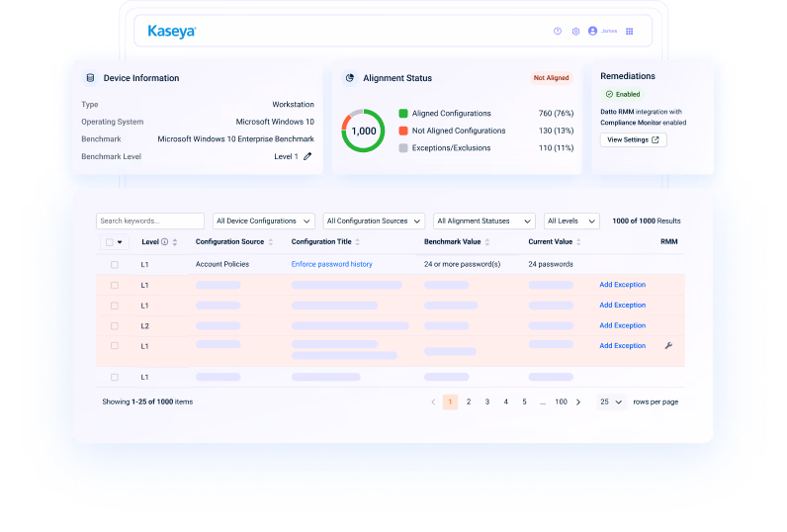Open the Enforce password history link
Image resolution: width=787 pixels, height=532 pixels.
pos(332,264)
